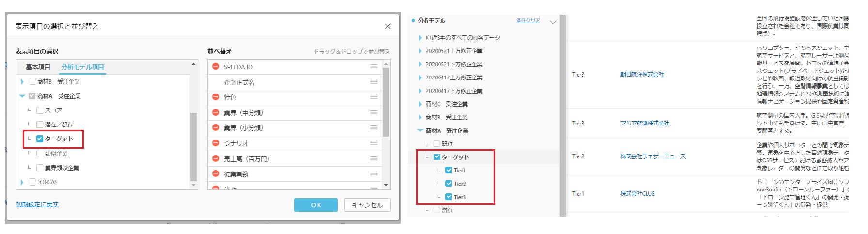
Task: Click the drag handle for 業界（中分類）
Action: 374,113
